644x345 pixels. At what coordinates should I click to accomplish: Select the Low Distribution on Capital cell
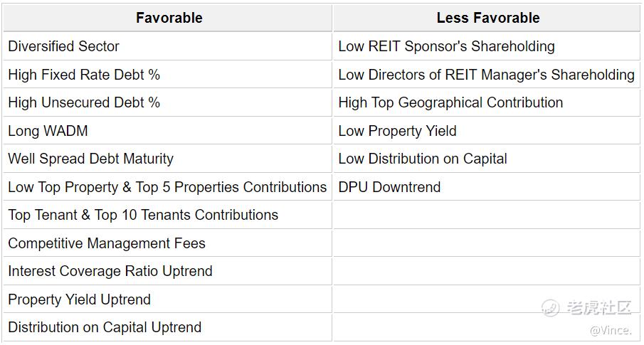(x=487, y=159)
